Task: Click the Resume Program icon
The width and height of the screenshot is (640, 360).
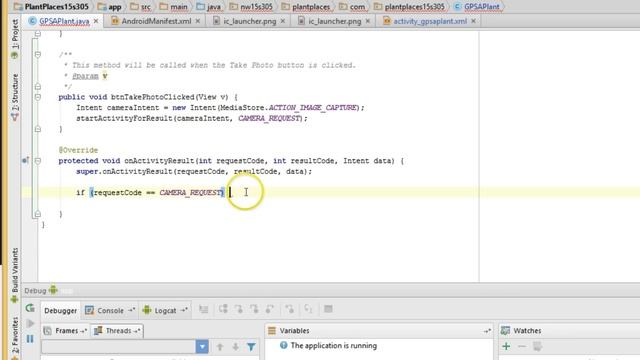Action: 30,324
